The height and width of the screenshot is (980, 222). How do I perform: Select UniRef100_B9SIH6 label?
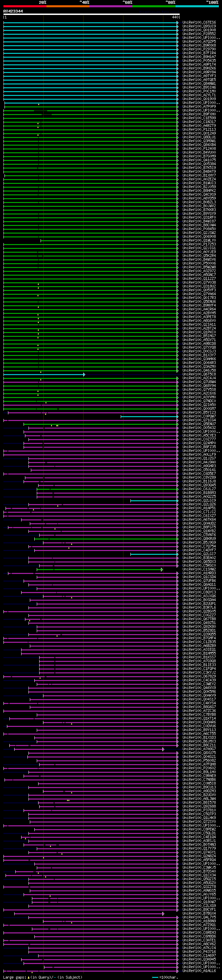point(199,87)
